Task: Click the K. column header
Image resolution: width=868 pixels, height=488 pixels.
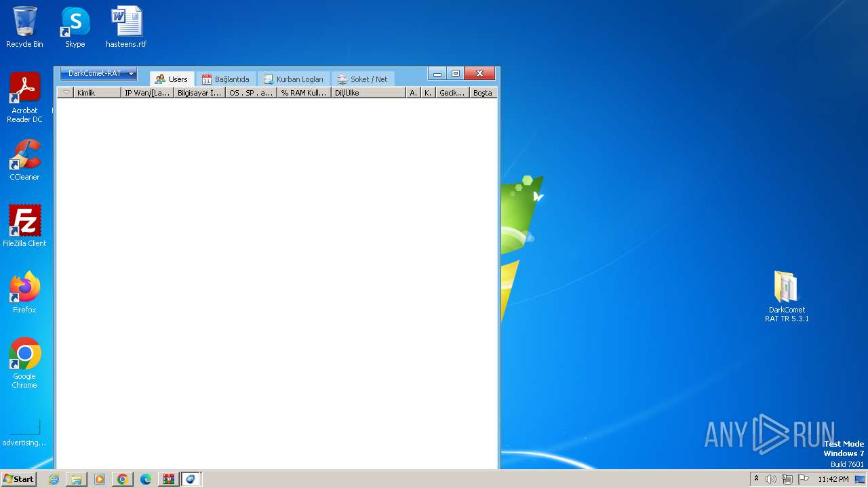Action: click(428, 93)
